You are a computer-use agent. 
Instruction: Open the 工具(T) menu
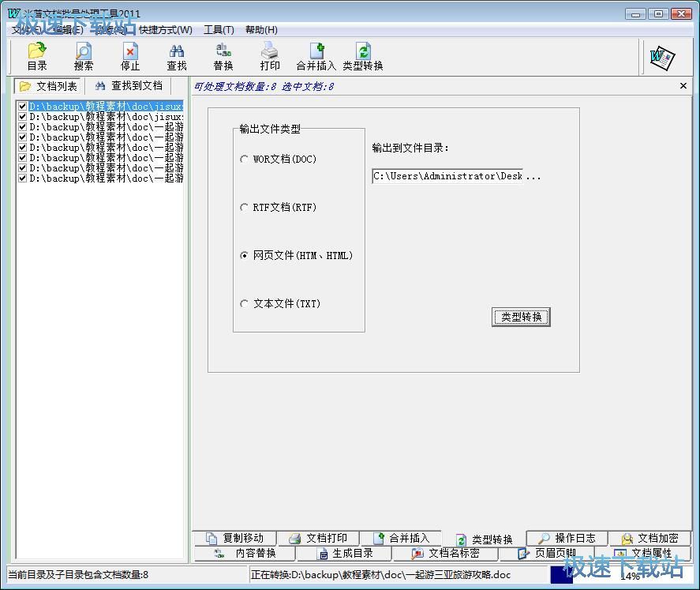click(219, 30)
